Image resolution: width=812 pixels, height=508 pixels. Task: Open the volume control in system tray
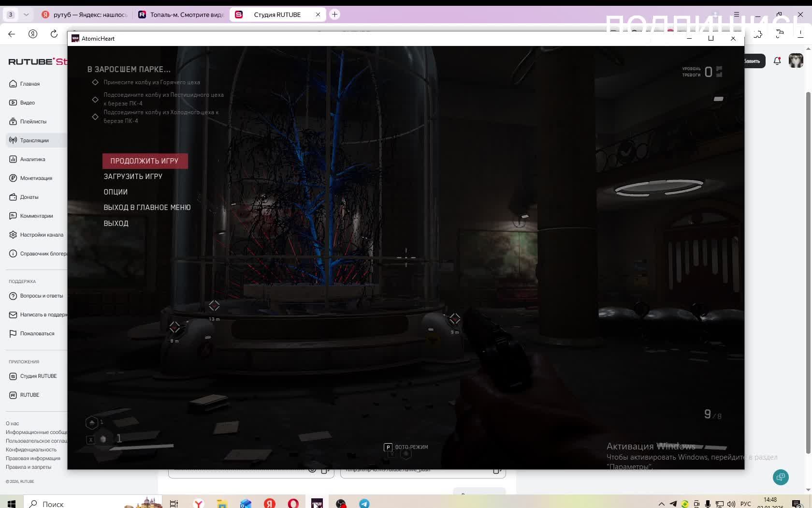click(x=731, y=504)
